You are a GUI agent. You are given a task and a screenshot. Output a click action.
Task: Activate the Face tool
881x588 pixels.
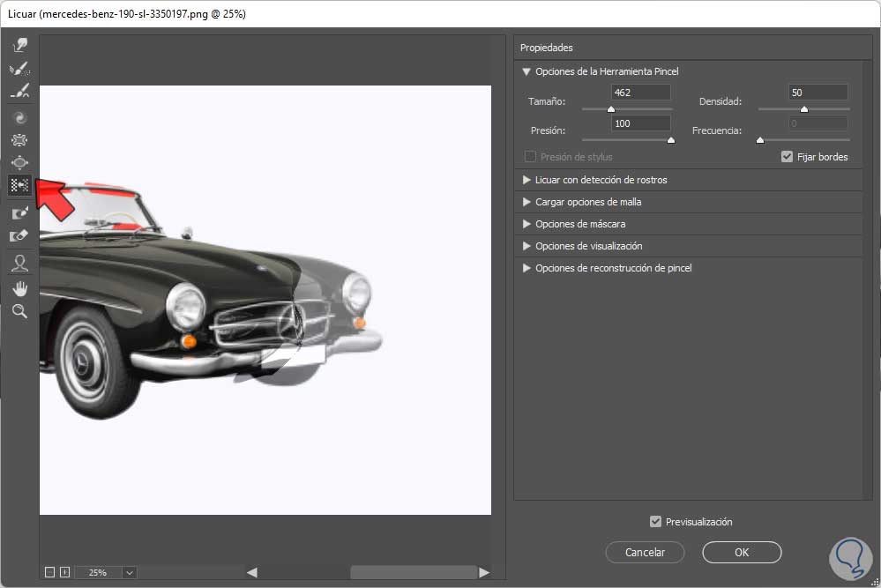click(x=19, y=263)
